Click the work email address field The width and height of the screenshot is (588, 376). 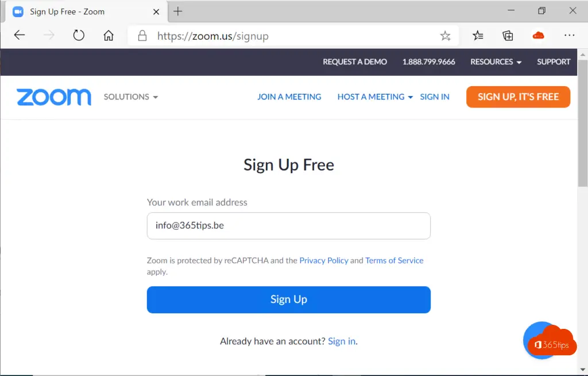(x=288, y=226)
